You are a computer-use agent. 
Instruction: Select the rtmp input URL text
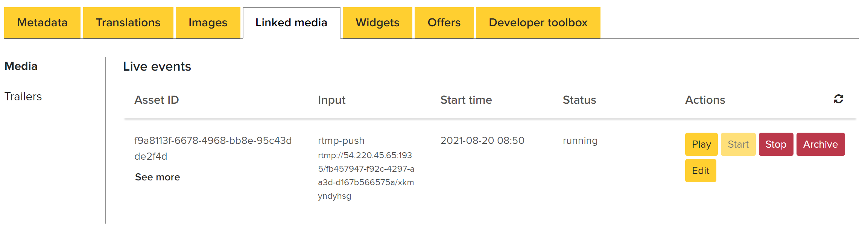[366, 175]
